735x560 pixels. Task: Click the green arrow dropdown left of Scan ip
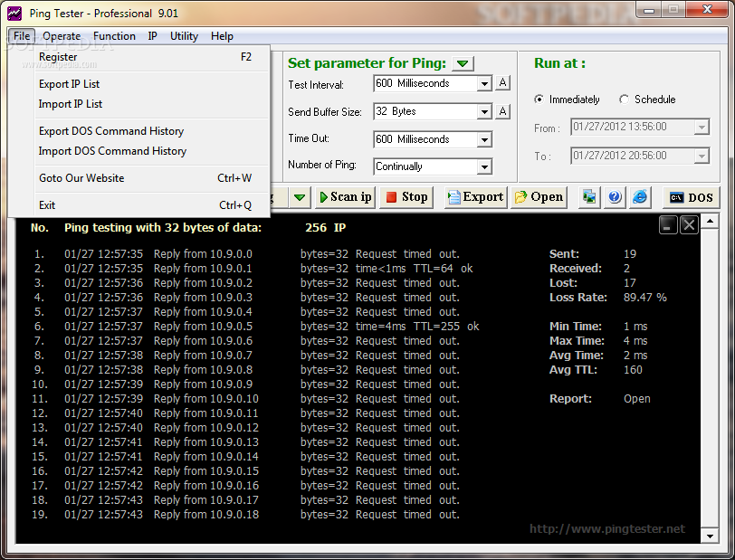[300, 197]
